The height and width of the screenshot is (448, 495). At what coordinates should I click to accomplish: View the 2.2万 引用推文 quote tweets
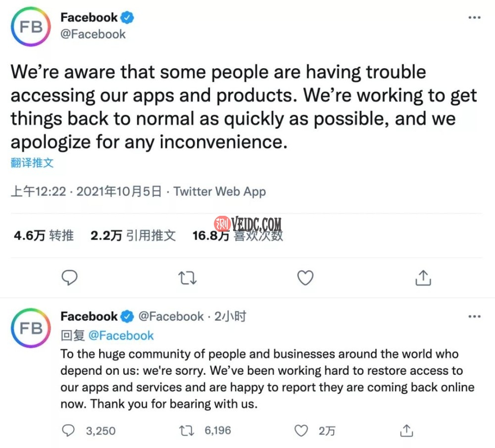[x=133, y=236]
